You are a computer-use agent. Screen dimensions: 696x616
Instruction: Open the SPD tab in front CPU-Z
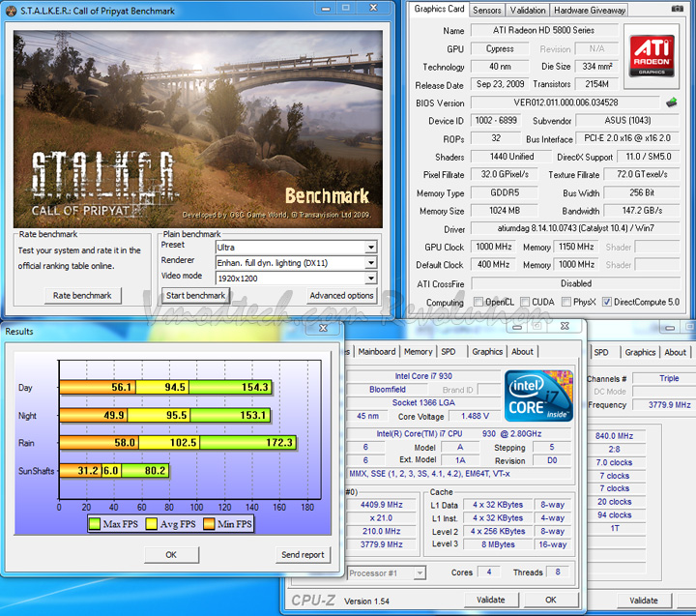pyautogui.click(x=449, y=352)
